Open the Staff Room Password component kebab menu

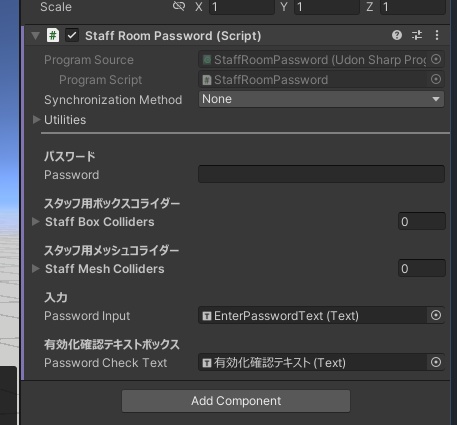point(437,35)
